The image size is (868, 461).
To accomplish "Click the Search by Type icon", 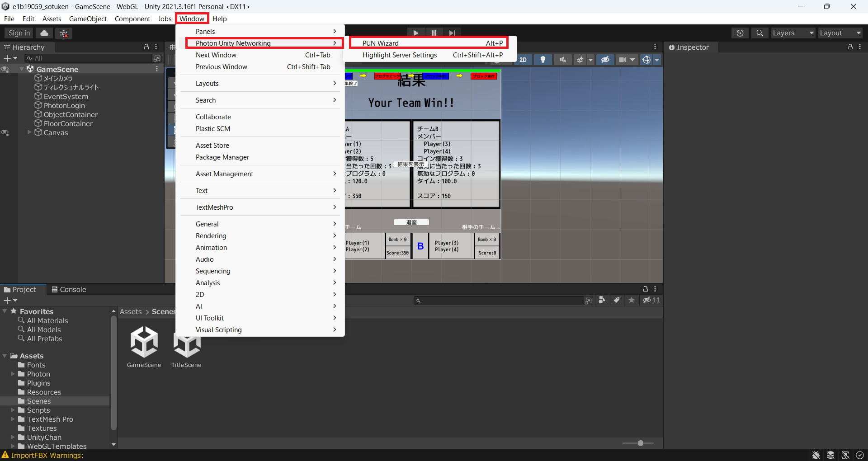I will pos(602,300).
